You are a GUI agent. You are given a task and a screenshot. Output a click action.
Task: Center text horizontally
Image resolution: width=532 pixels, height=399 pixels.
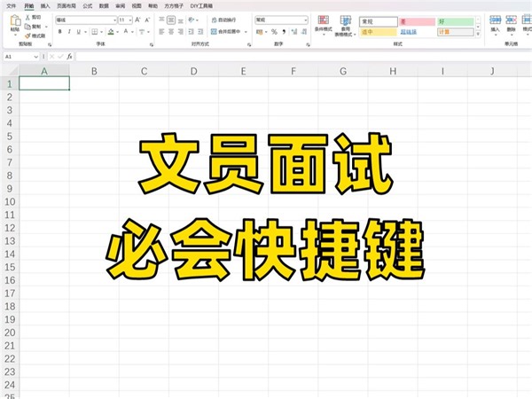(x=171, y=32)
